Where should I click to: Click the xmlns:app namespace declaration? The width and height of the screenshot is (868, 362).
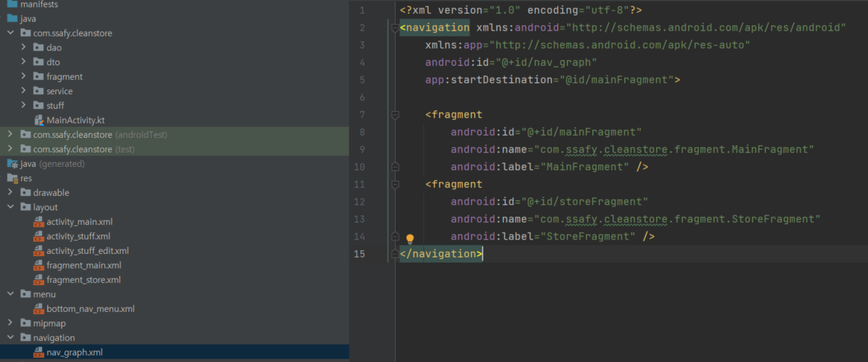[588, 46]
